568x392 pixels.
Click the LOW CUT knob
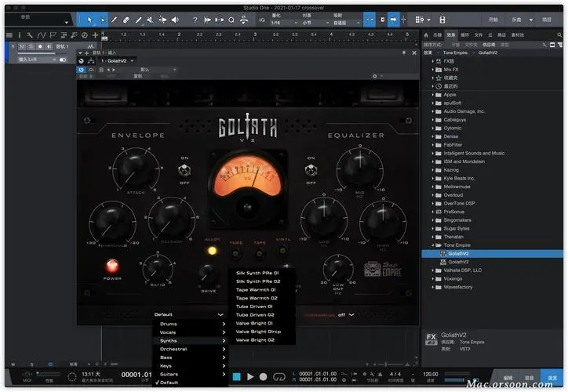337,269
